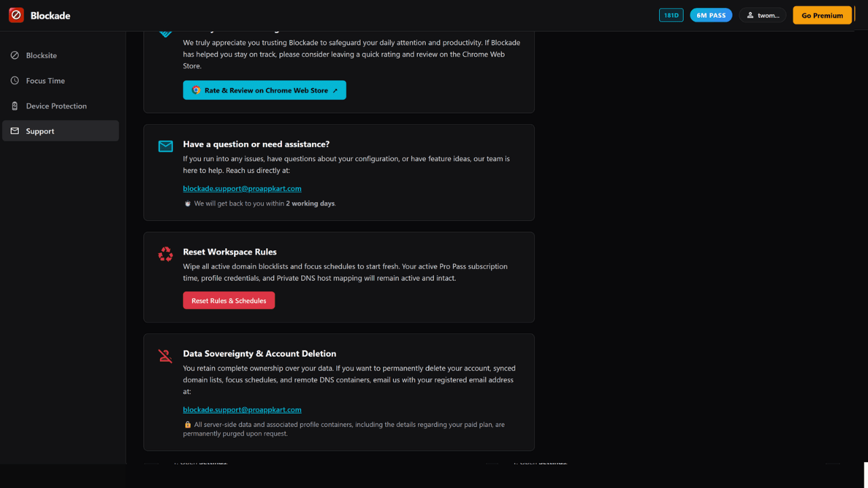868x488 pixels.
Task: Click the Go Premium button
Action: tap(822, 15)
